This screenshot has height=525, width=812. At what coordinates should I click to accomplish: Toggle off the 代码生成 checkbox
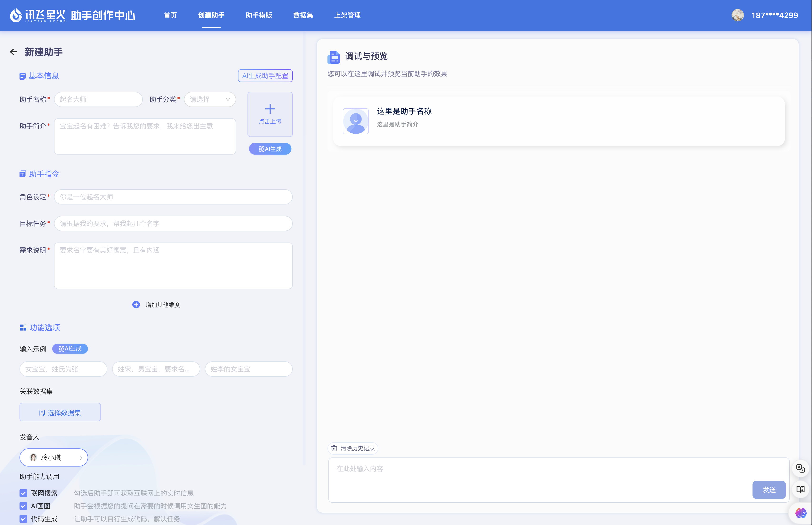23,519
